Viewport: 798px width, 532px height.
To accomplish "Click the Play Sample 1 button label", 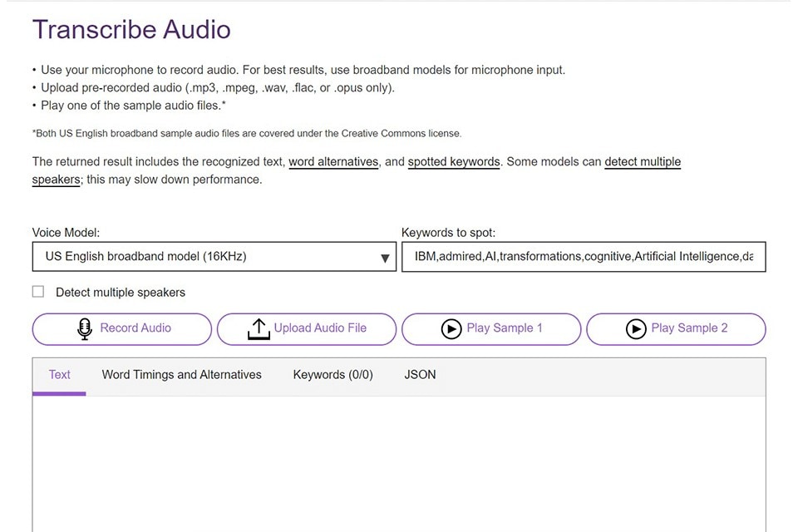I will [x=505, y=328].
